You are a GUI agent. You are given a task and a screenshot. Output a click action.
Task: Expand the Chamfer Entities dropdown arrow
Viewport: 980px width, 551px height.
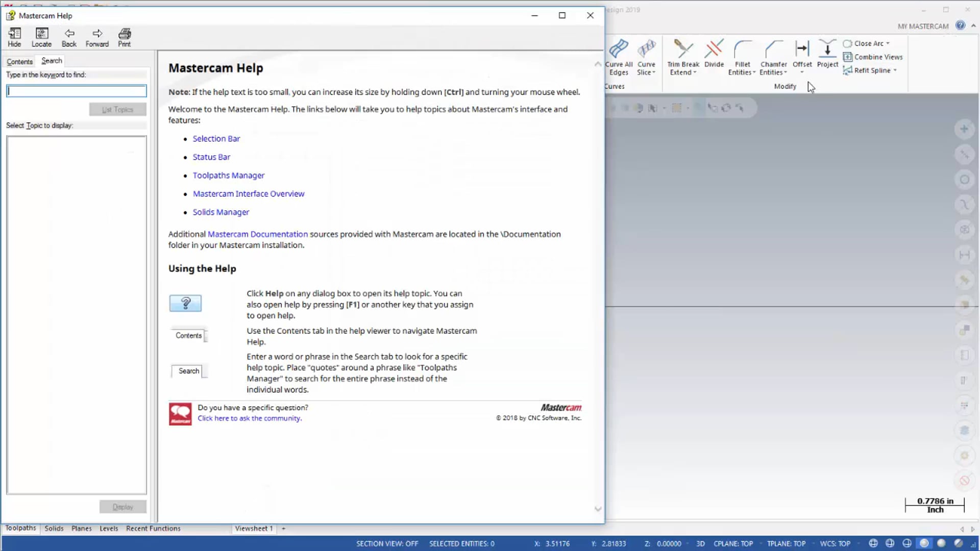pos(786,73)
